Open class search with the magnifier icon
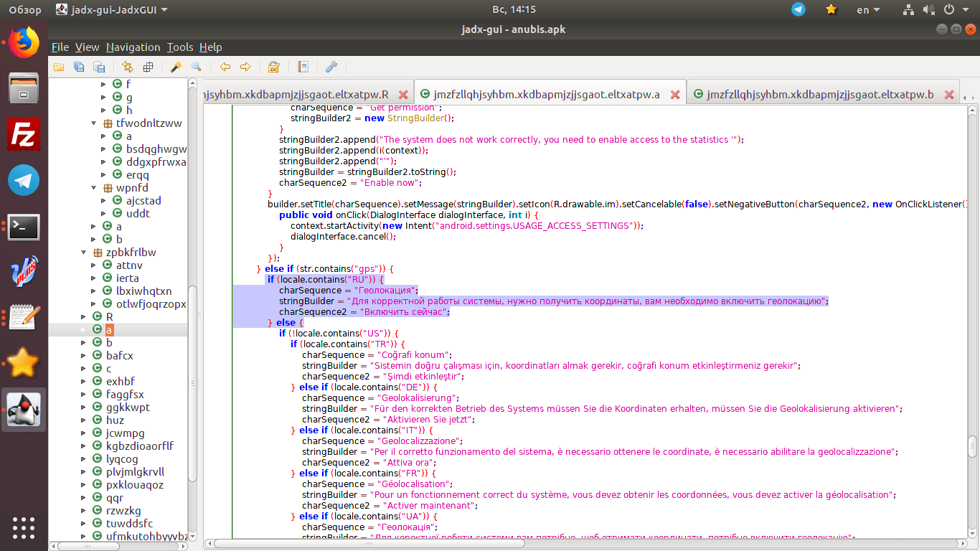980x551 pixels. click(x=196, y=67)
